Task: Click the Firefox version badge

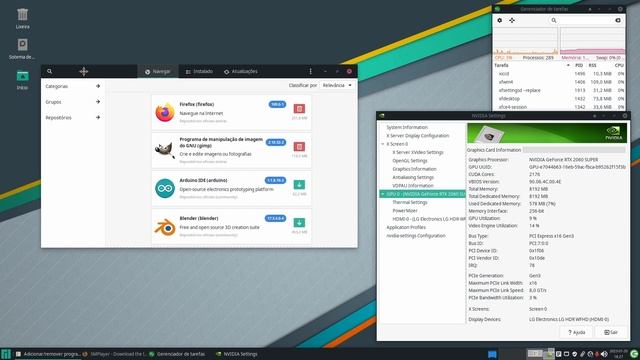Action: coord(277,104)
